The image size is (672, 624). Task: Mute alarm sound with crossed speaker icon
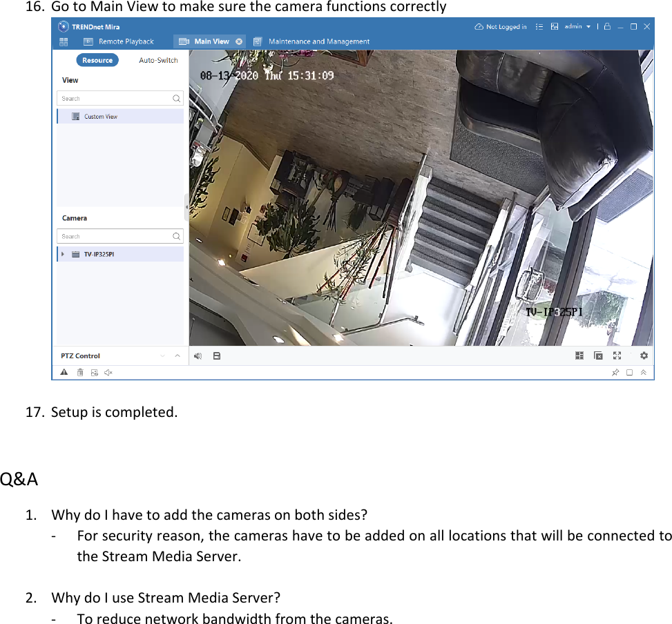click(108, 372)
